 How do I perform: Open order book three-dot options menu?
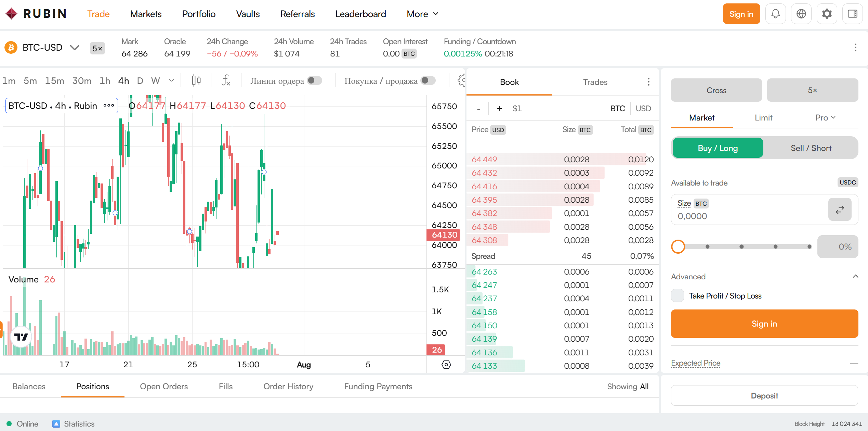[x=648, y=82]
